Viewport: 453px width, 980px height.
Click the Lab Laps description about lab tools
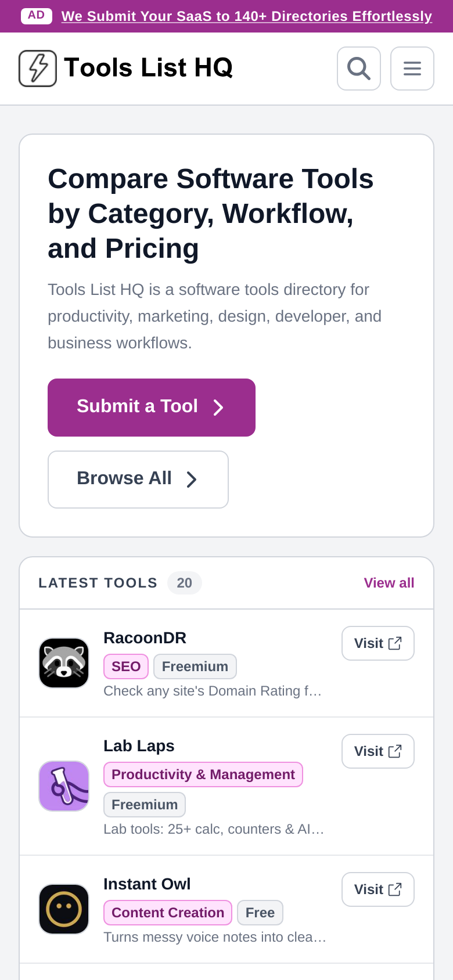214,829
